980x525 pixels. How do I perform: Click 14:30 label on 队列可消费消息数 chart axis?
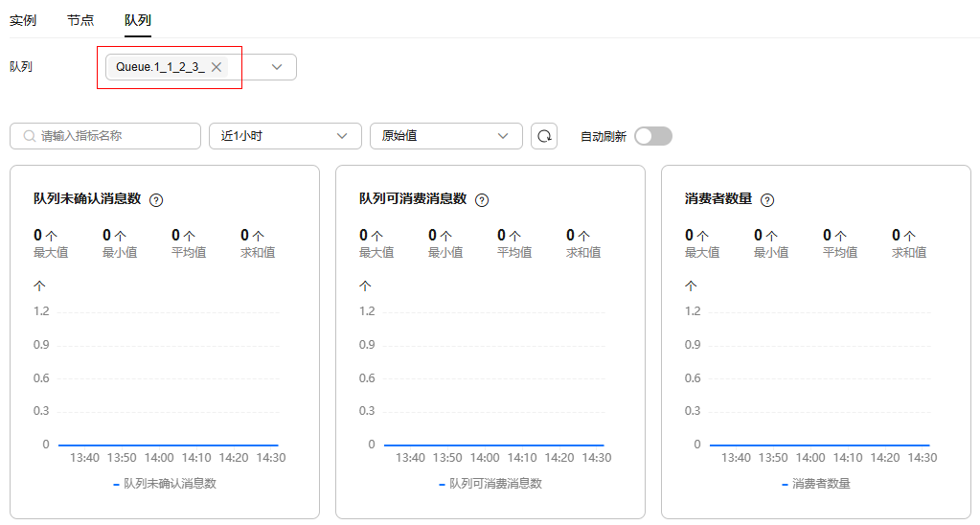pos(597,458)
